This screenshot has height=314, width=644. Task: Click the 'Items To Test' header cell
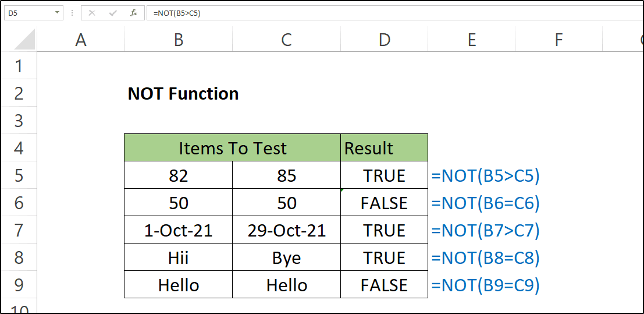click(233, 148)
